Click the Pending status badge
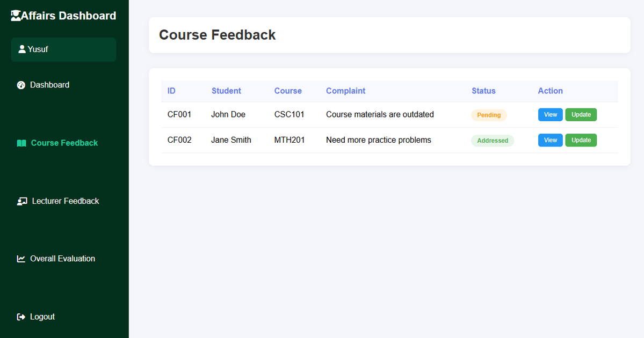This screenshot has height=338, width=644. pos(489,115)
